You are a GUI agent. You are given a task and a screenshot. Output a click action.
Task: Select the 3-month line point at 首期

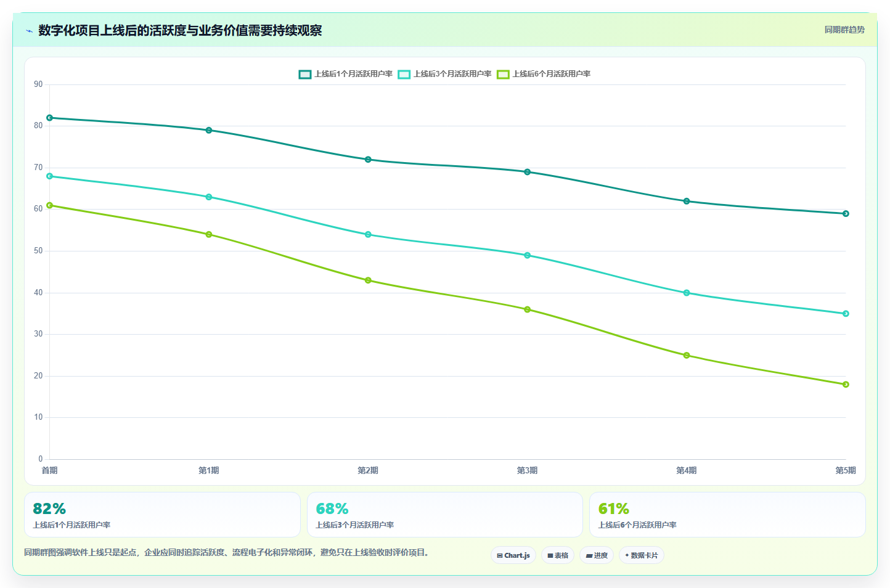50,176
